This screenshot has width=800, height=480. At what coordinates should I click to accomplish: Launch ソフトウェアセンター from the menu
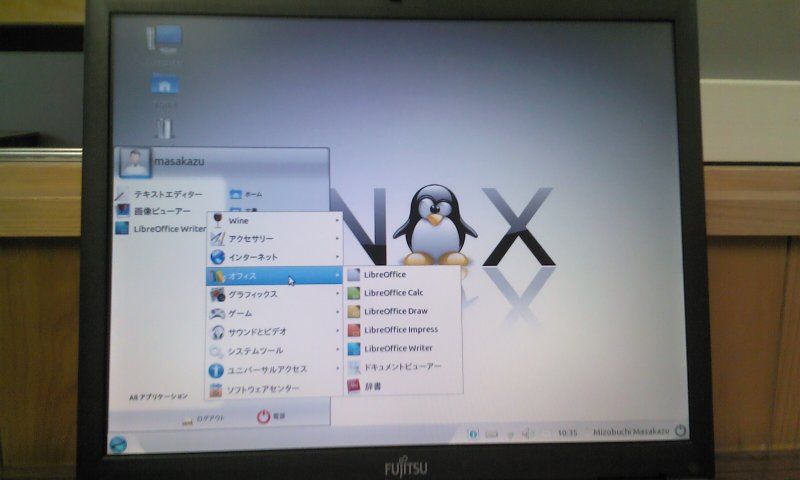pos(274,389)
